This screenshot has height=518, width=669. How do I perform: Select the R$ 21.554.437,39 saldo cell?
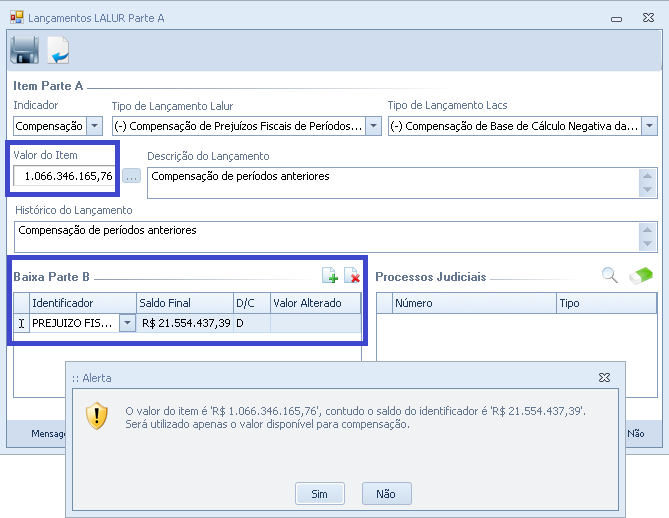coord(185,323)
